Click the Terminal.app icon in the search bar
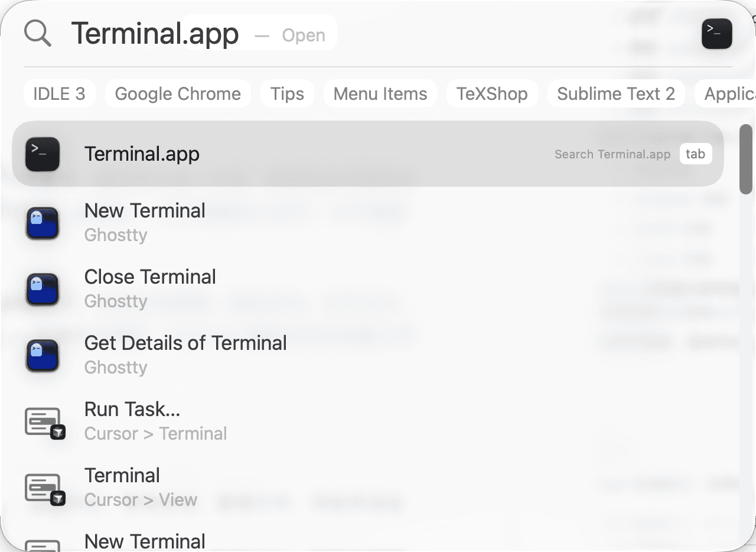The image size is (756, 552). click(716, 34)
